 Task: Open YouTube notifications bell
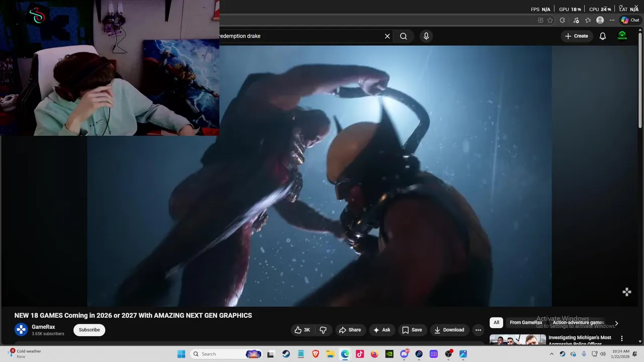tap(603, 36)
